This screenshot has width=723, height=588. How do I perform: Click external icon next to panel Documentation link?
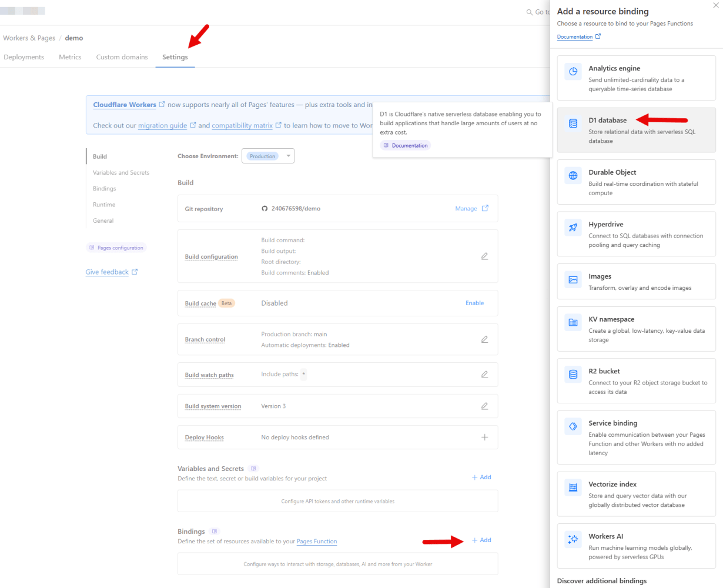tap(598, 36)
